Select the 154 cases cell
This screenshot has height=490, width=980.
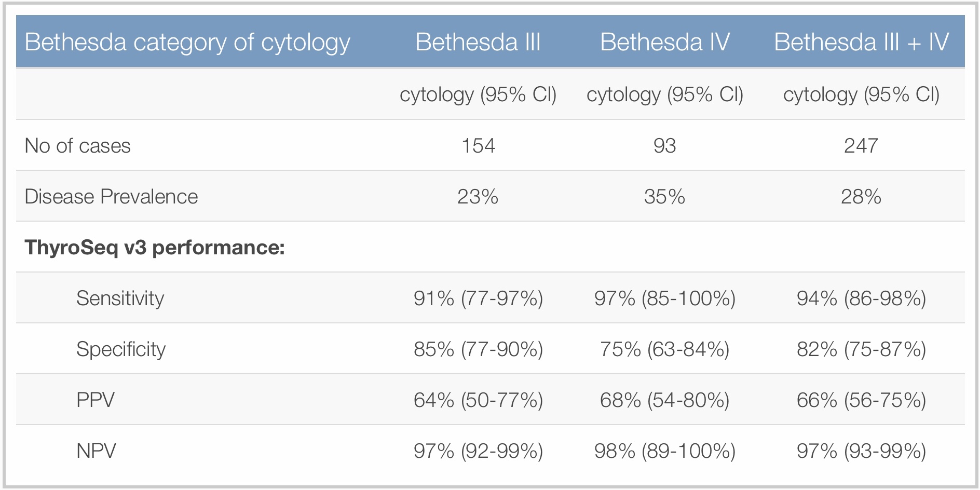coord(478,146)
